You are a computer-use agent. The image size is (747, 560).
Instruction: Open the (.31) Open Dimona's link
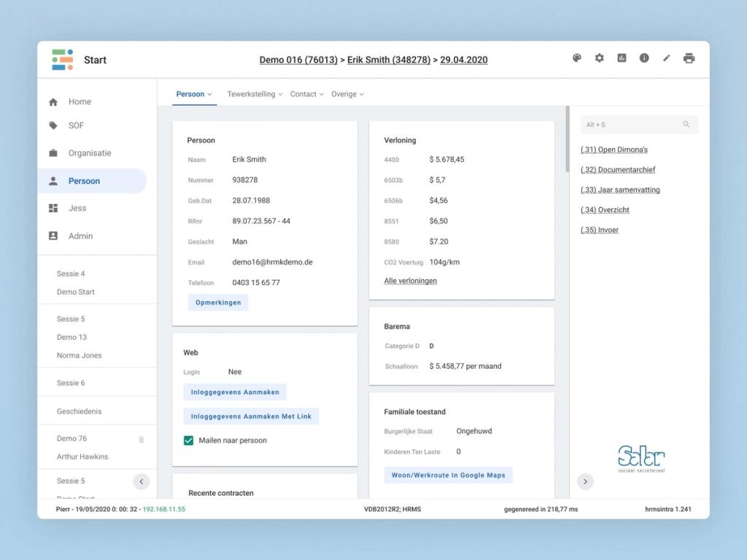[x=614, y=149]
